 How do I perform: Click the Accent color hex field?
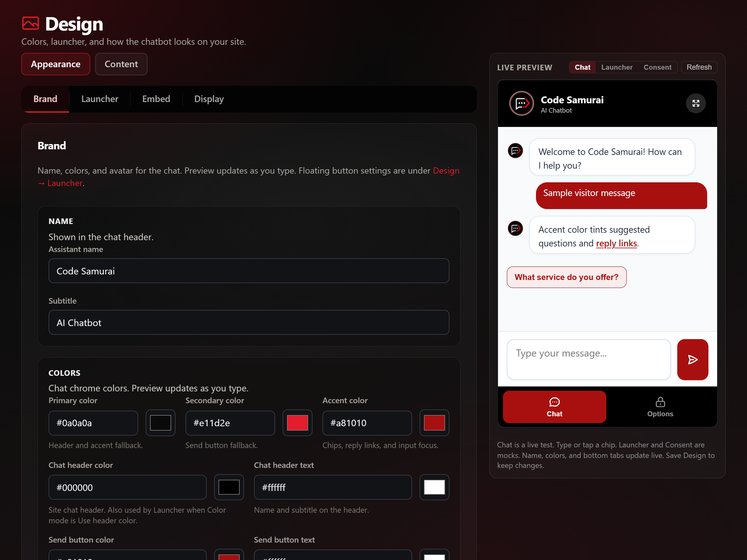(x=367, y=423)
